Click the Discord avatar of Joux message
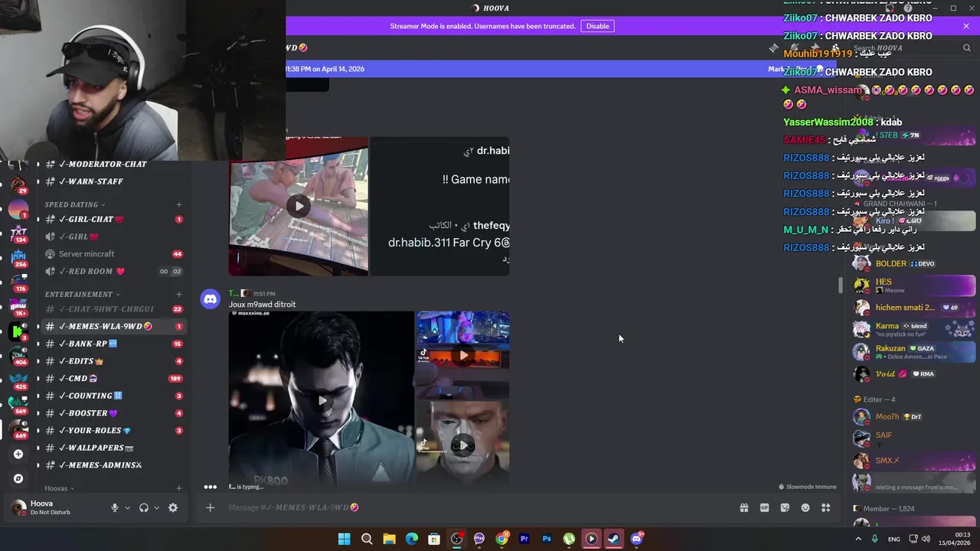 (210, 299)
